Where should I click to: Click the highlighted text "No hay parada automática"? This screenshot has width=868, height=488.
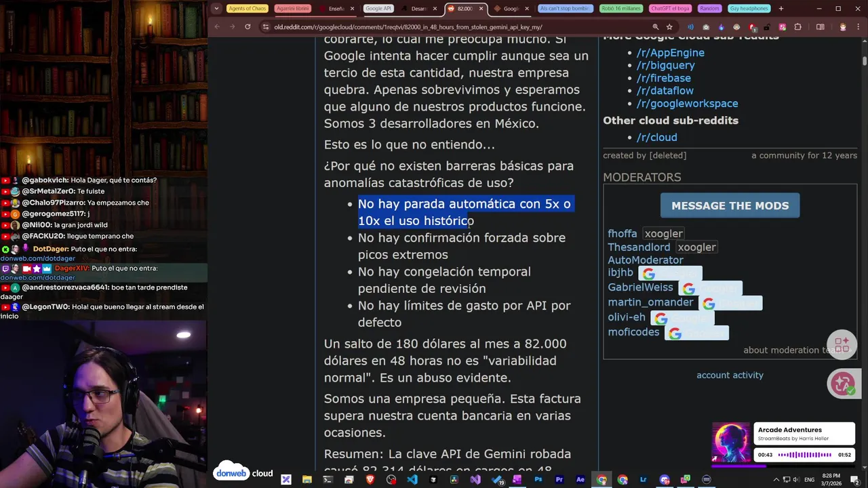click(x=437, y=204)
